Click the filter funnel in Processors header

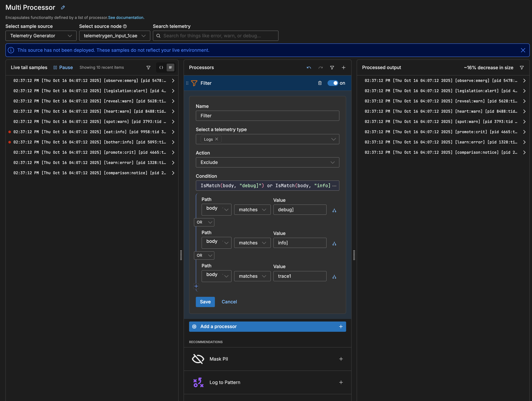click(332, 68)
